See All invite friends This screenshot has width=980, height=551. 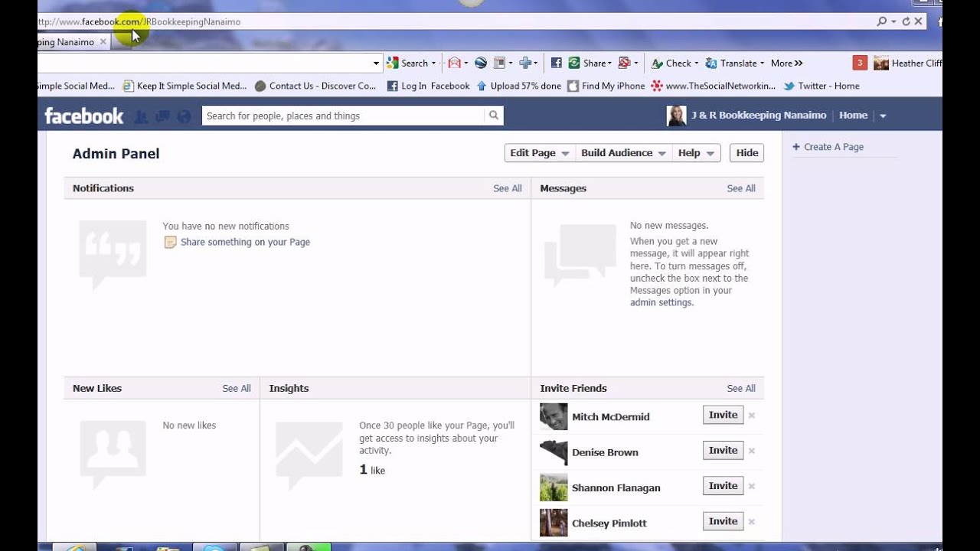click(x=741, y=389)
